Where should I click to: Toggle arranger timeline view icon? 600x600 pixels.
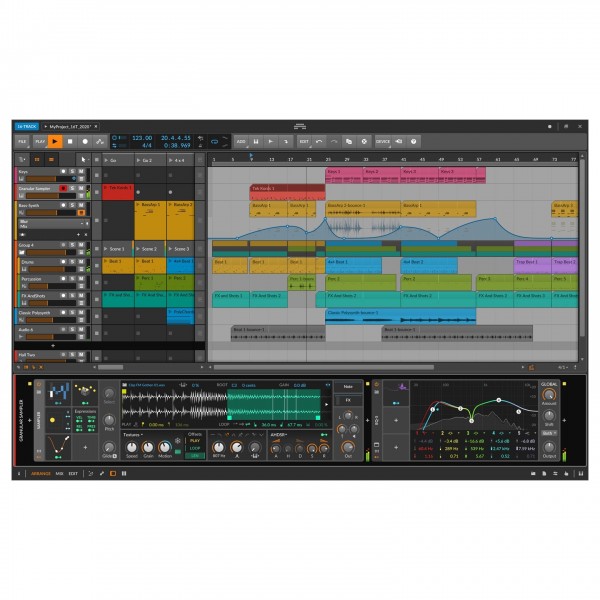[51, 160]
